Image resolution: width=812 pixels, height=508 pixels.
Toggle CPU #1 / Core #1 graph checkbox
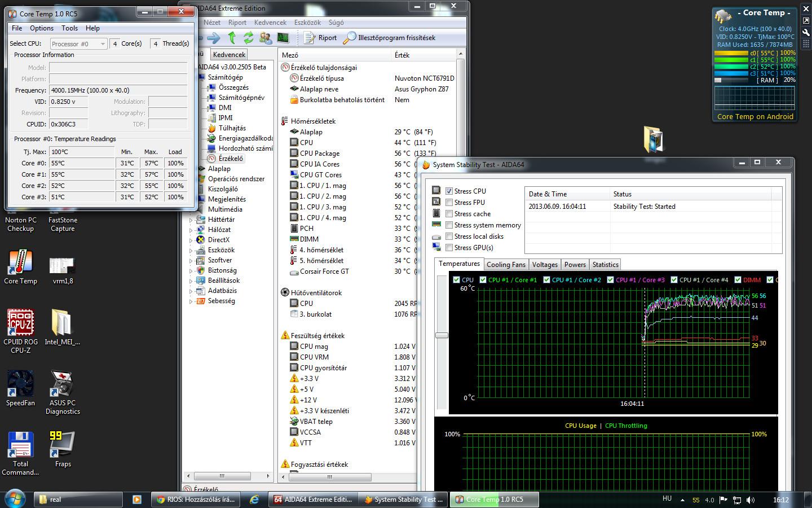[483, 279]
